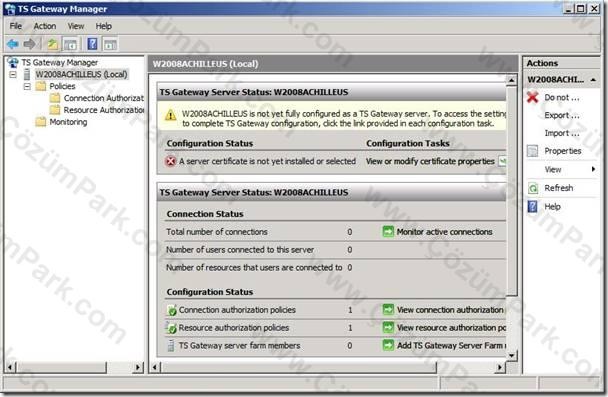Toggle the console tree toolbar icon
Image resolution: width=608 pixels, height=397 pixels.
coord(71,44)
